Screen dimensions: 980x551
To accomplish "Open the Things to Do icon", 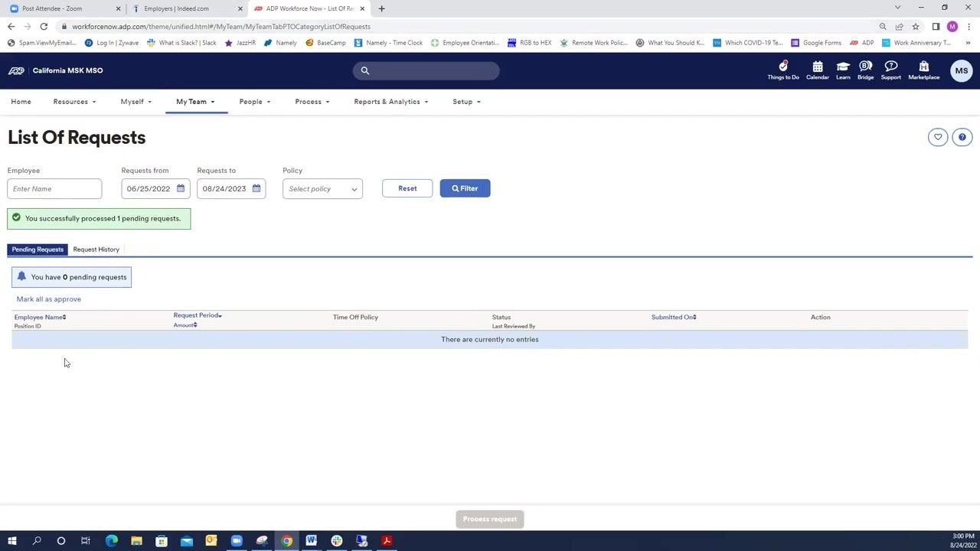I will click(x=783, y=70).
